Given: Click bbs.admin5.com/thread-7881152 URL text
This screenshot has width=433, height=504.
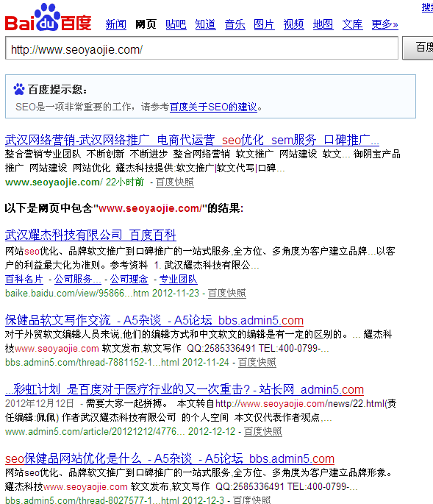Looking at the screenshot, I should coord(92,362).
